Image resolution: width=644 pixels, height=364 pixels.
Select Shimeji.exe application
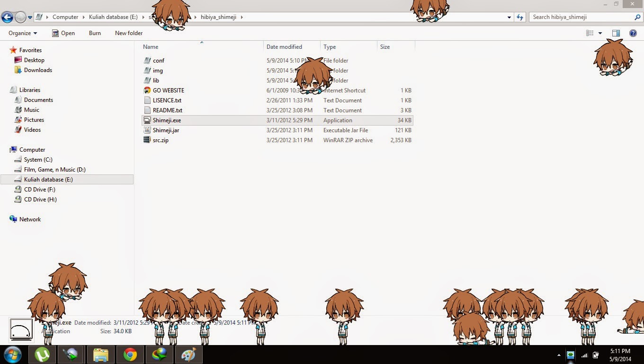(277, 120)
